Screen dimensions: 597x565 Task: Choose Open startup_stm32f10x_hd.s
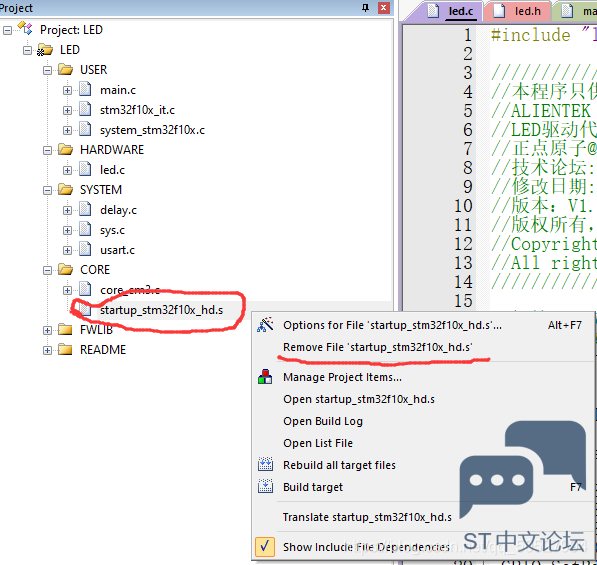423,399
